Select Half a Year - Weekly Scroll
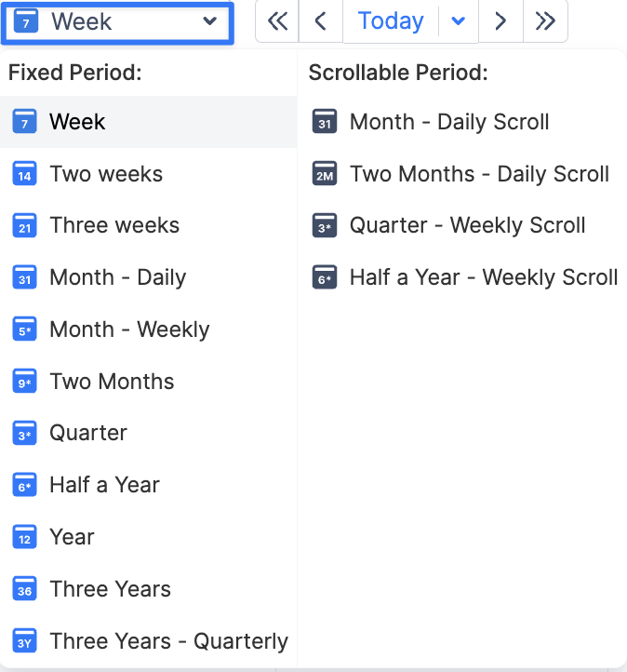 coord(484,277)
